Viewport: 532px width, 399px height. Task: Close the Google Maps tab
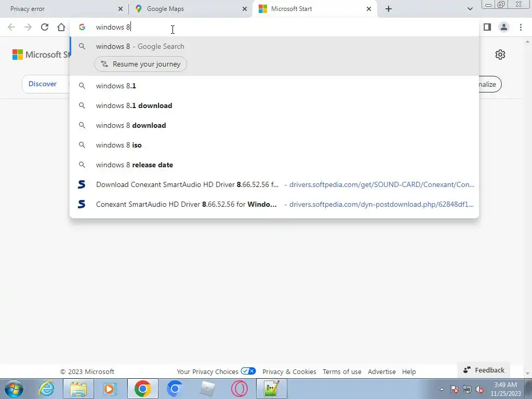click(x=245, y=9)
